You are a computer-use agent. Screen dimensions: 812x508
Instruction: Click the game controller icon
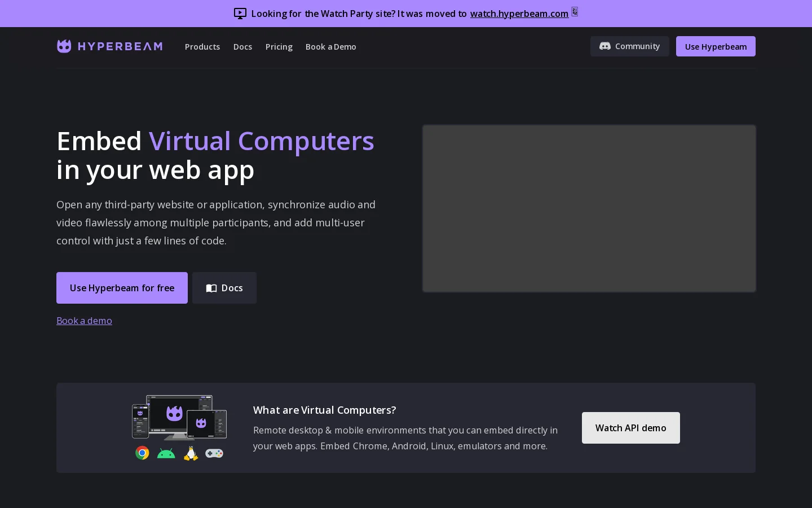tap(214, 453)
